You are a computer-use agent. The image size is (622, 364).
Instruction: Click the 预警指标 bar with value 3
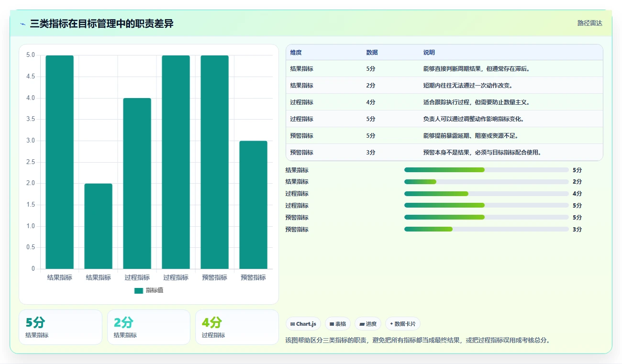(253, 205)
